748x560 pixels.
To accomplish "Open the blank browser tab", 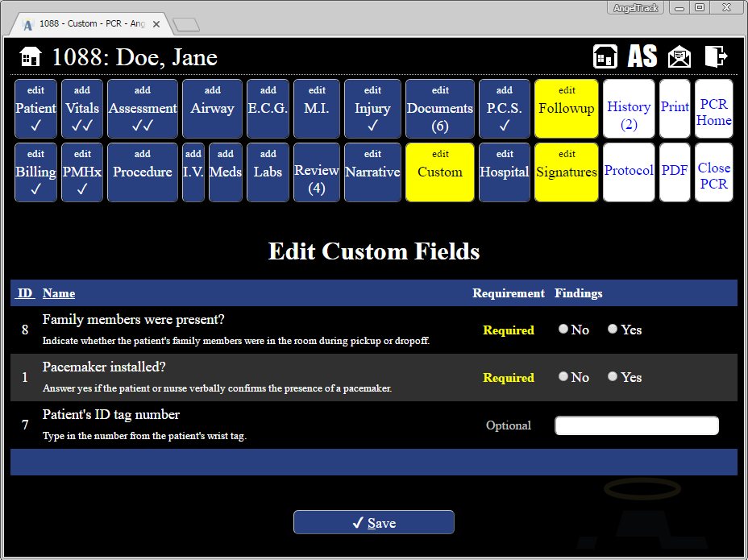I will coord(185,23).
